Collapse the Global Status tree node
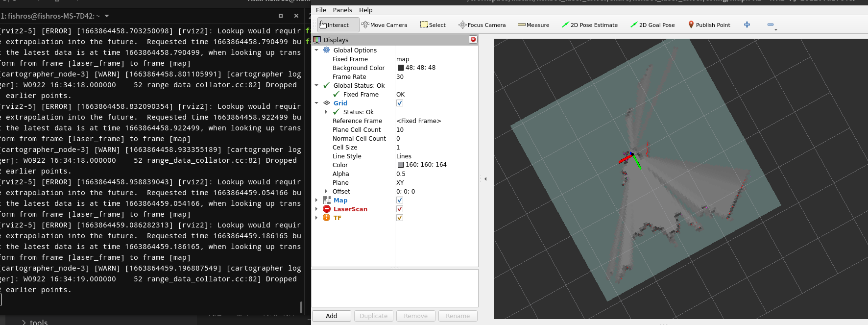 316,85
